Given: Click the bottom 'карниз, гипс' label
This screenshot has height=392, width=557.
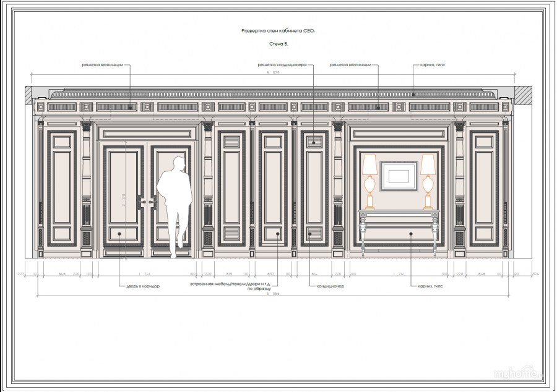Looking at the screenshot, I should (x=428, y=286).
